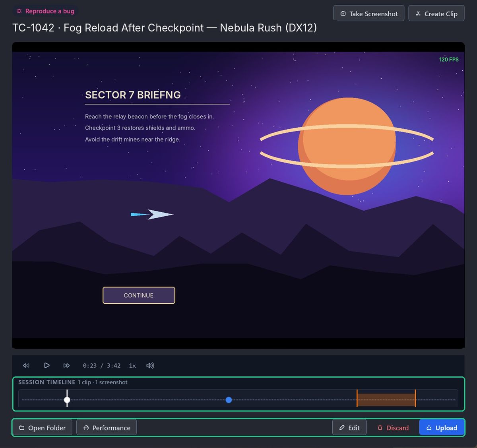Change the 1x playback speed
Viewport: 477px width, 448px height.
(132, 366)
